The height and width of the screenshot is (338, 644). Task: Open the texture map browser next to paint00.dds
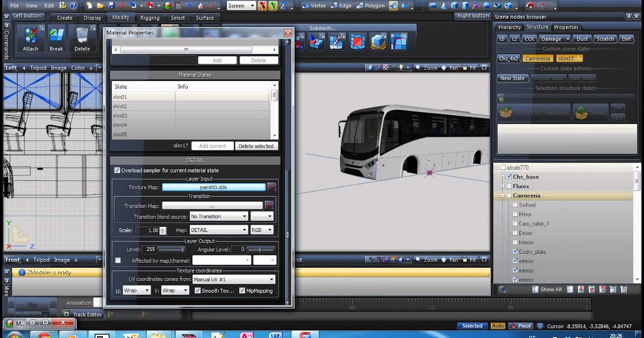tap(272, 187)
